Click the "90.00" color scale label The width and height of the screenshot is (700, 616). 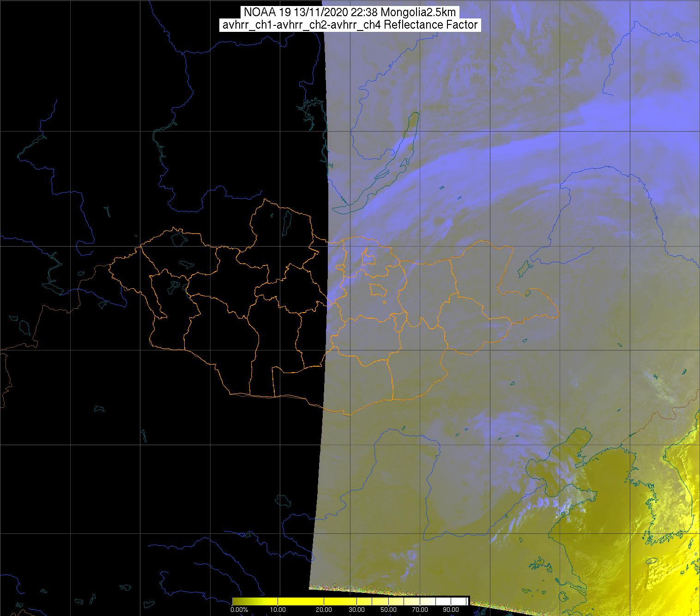tap(451, 610)
